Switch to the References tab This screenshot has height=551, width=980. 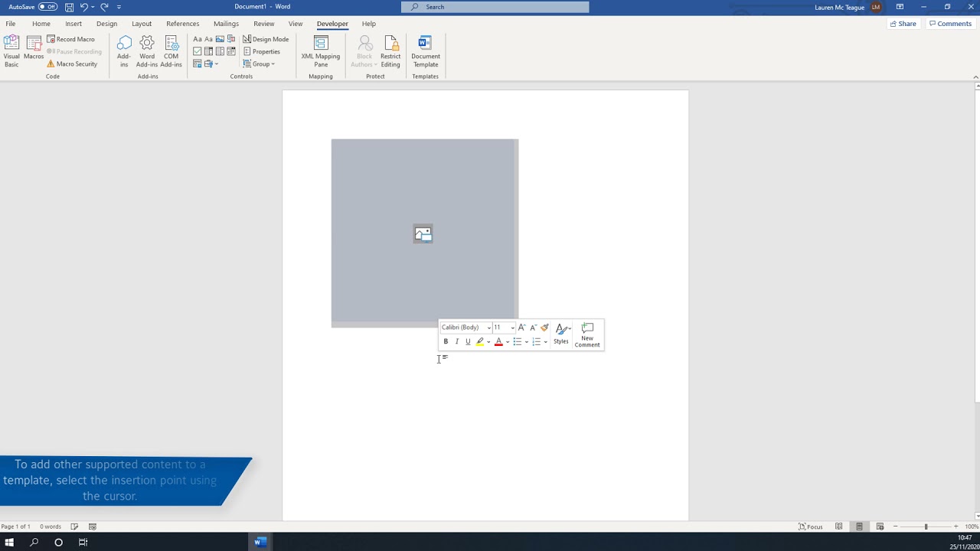(182, 24)
